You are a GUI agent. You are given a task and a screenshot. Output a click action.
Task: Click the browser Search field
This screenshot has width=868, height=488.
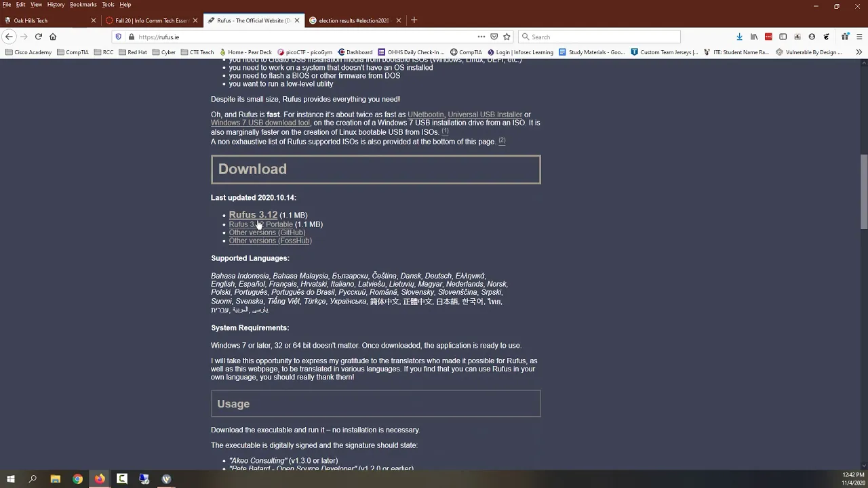point(599,37)
